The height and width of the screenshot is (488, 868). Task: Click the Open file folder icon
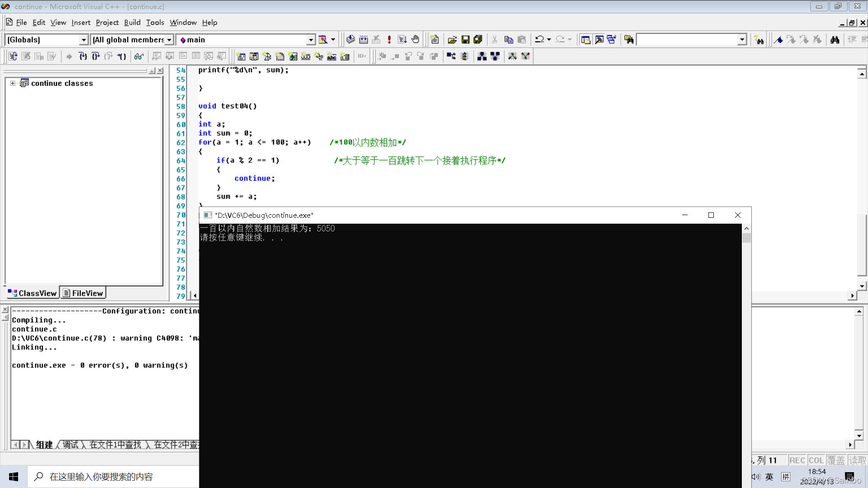point(452,40)
